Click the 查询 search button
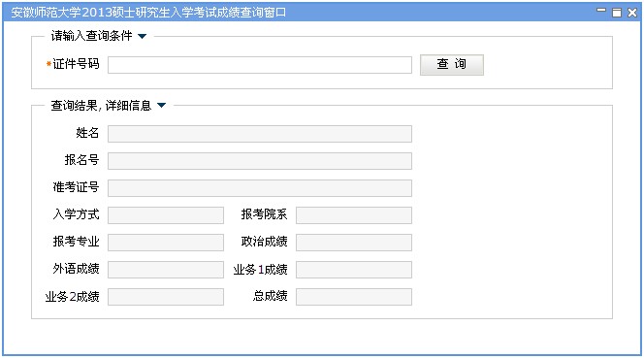This screenshot has width=644, height=359. click(452, 65)
